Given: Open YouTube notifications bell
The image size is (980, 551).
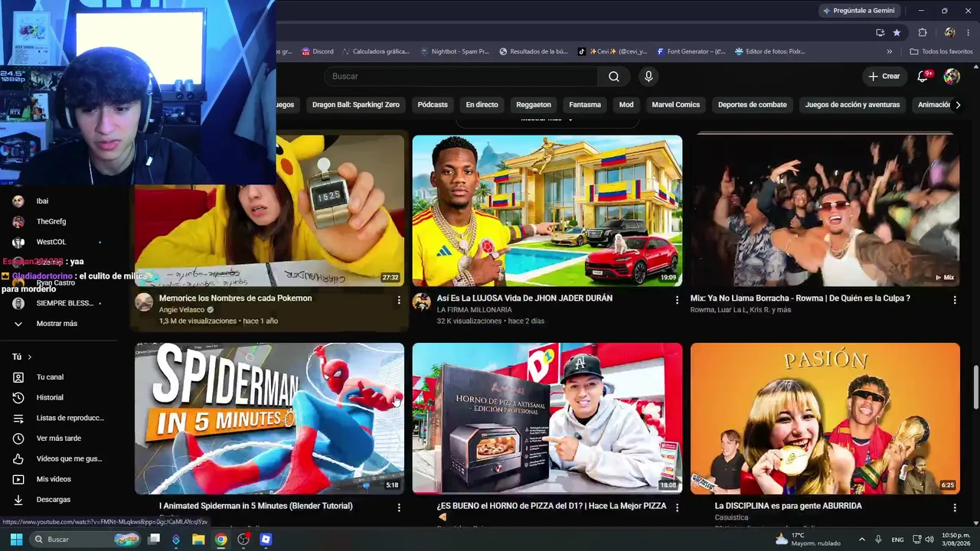Looking at the screenshot, I should 923,77.
